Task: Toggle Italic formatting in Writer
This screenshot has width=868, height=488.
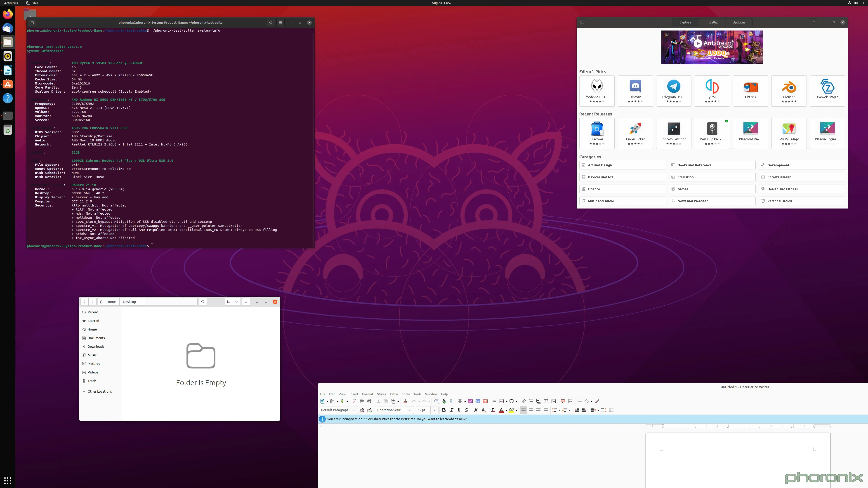Action: point(452,410)
